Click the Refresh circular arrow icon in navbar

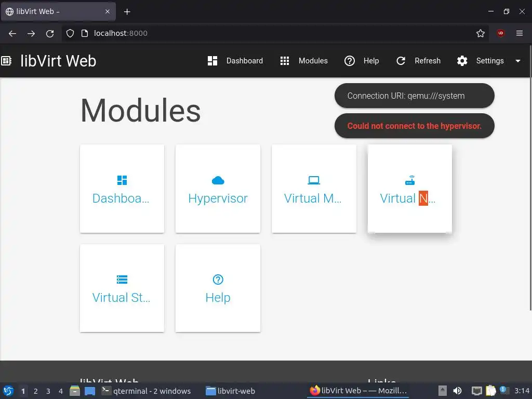coord(401,61)
